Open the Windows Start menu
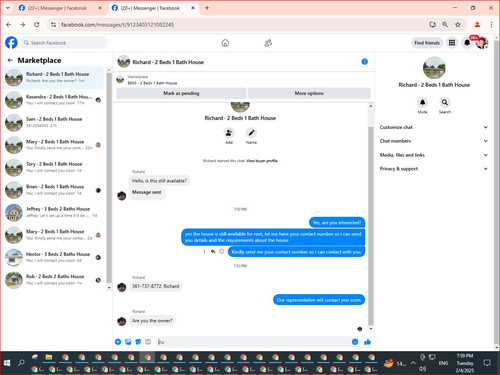The image size is (500, 375). pyautogui.click(x=7, y=363)
